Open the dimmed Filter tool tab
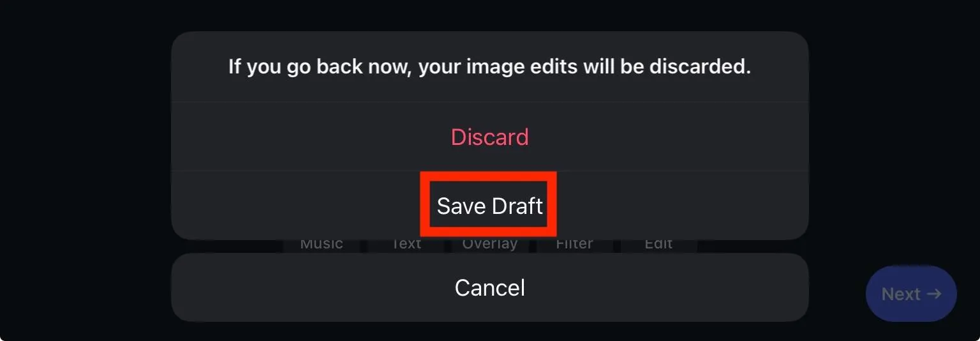This screenshot has height=341, width=980. [x=574, y=244]
